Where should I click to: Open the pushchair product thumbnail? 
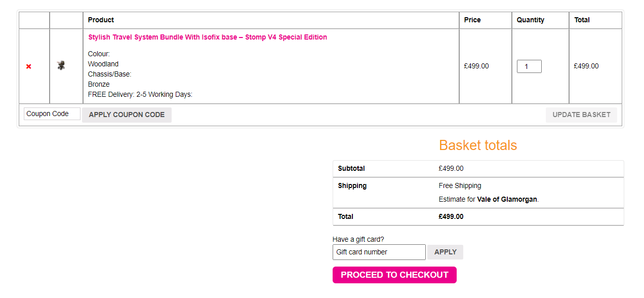(x=61, y=65)
